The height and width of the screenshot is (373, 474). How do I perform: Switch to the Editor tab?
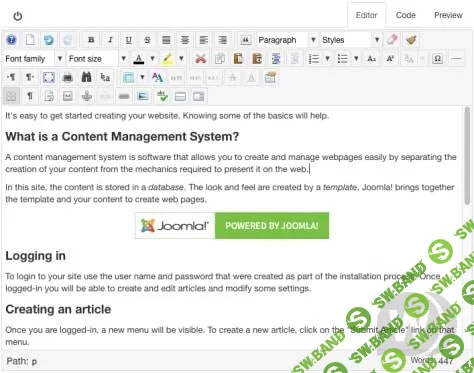click(x=366, y=15)
